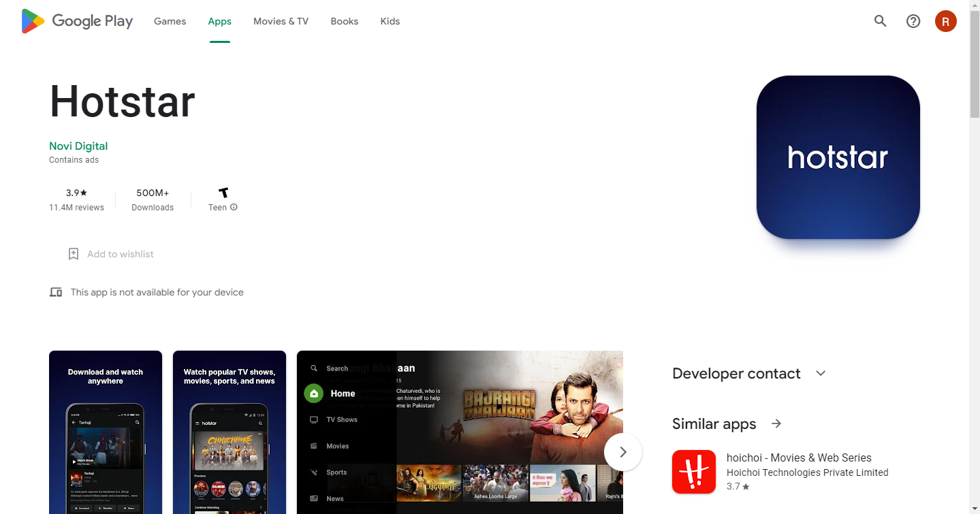Viewport: 980px width, 514px height.
Task: Click the hoichoi app icon
Action: [694, 472]
